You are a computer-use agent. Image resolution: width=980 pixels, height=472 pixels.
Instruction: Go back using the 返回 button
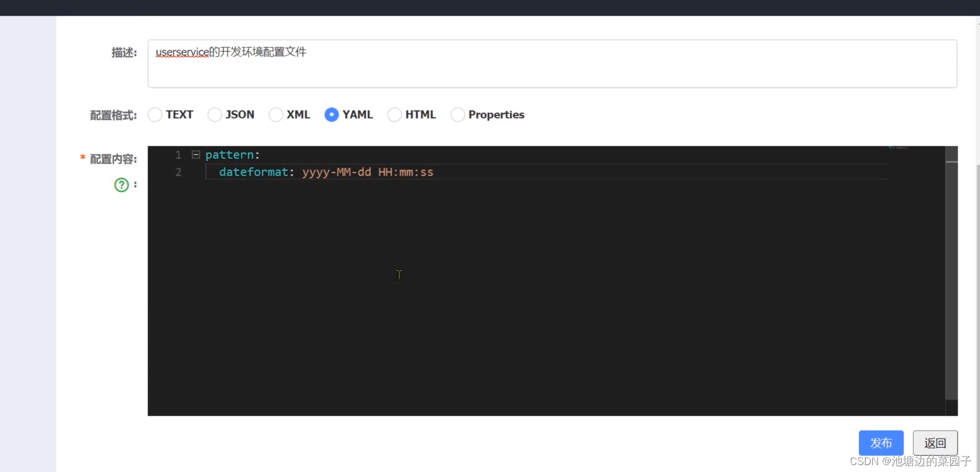(935, 443)
